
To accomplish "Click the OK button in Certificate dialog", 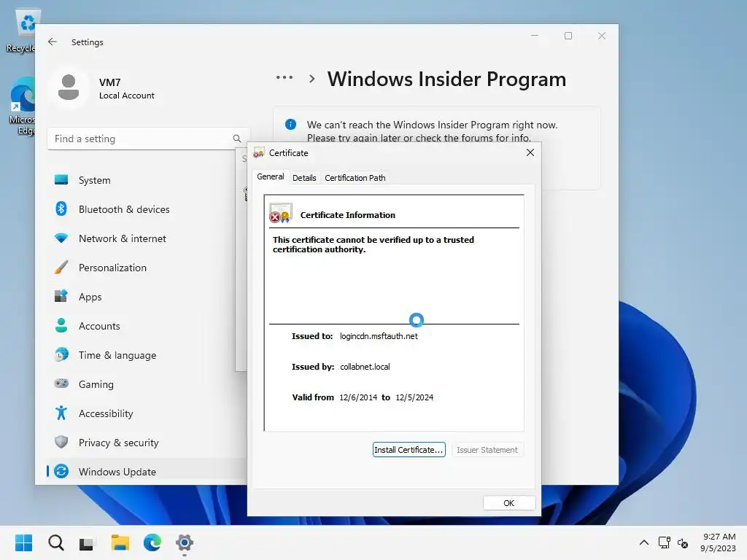I will tap(508, 503).
